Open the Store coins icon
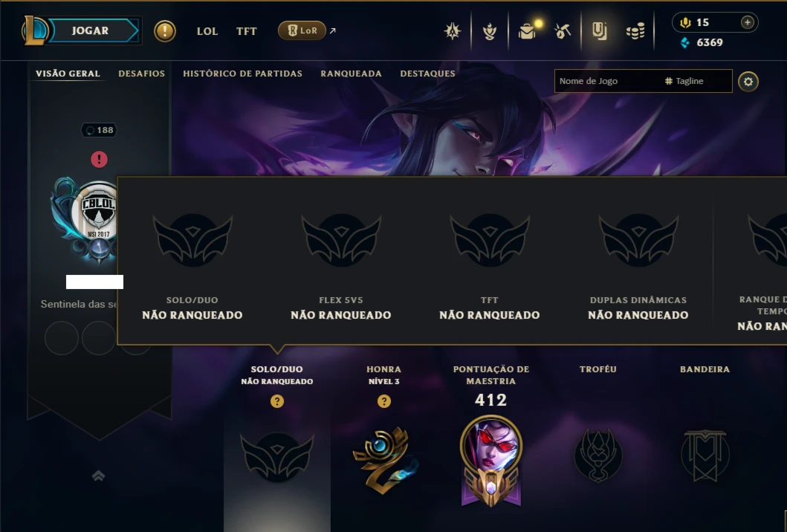Viewport: 787px width, 532px height. click(635, 32)
